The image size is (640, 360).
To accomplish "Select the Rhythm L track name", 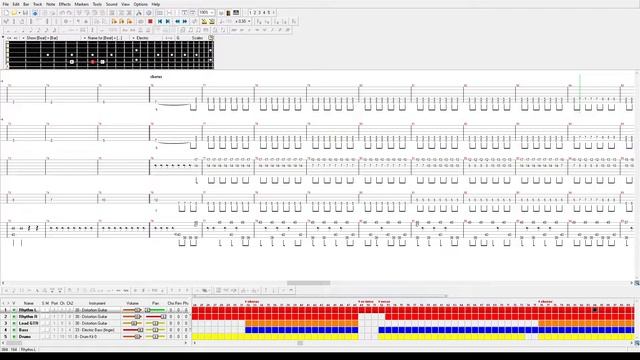I will pyautogui.click(x=28, y=310).
